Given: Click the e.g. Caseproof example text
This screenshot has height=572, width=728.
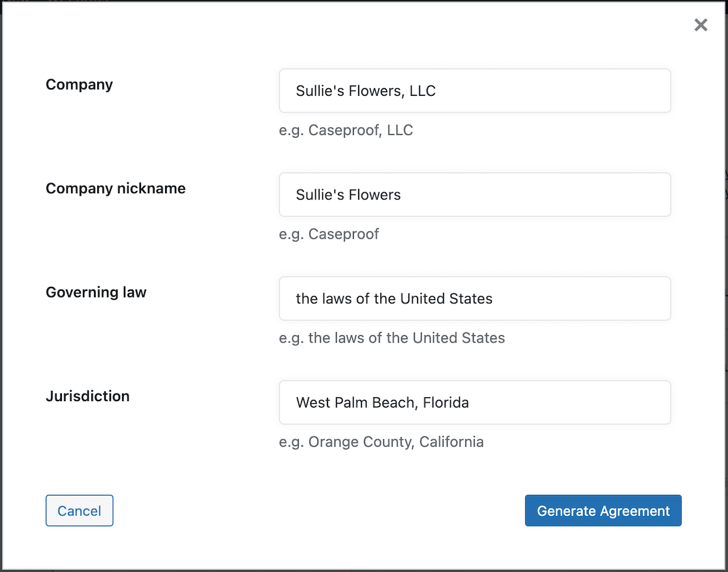Looking at the screenshot, I should [x=329, y=233].
